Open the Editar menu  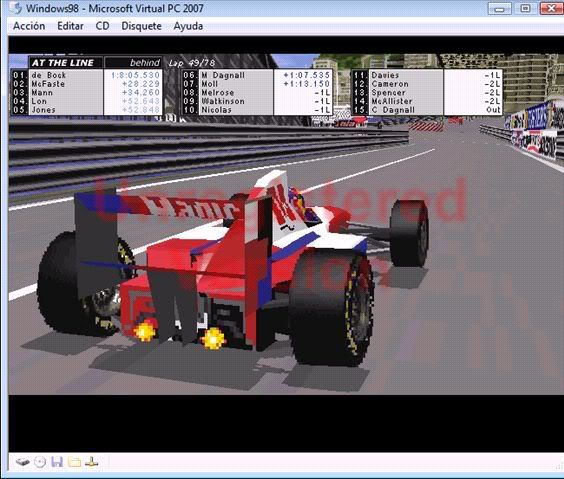point(70,26)
